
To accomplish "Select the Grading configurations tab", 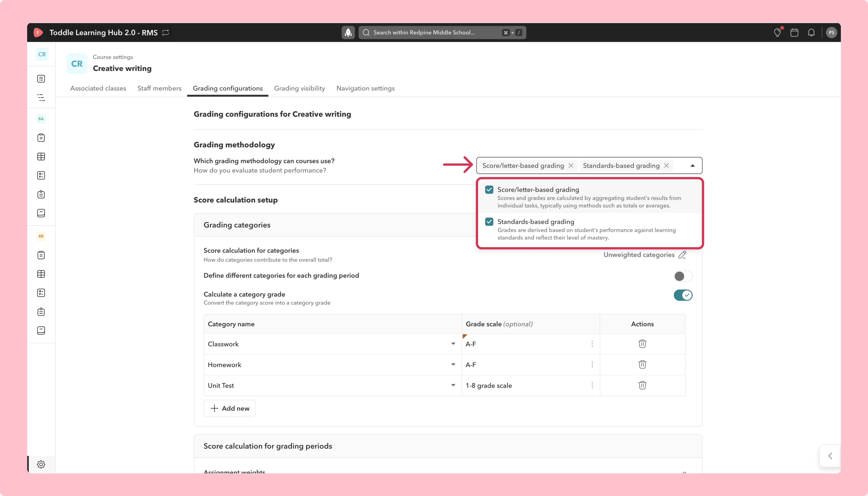I will tap(228, 88).
